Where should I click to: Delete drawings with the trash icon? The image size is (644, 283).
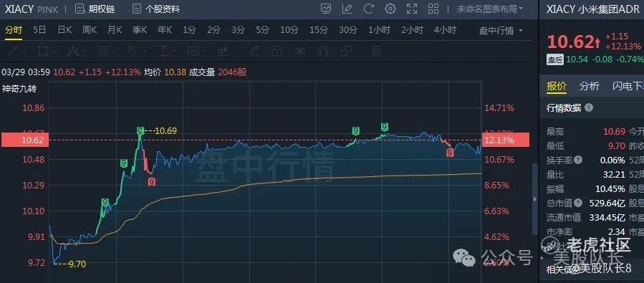coord(377,52)
